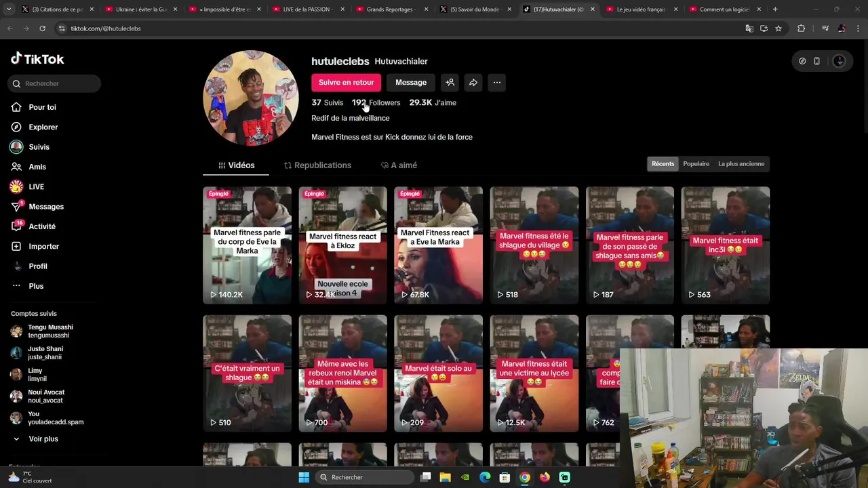Open video Marvel fitness react à Ekloz
868x488 pixels.
342,245
